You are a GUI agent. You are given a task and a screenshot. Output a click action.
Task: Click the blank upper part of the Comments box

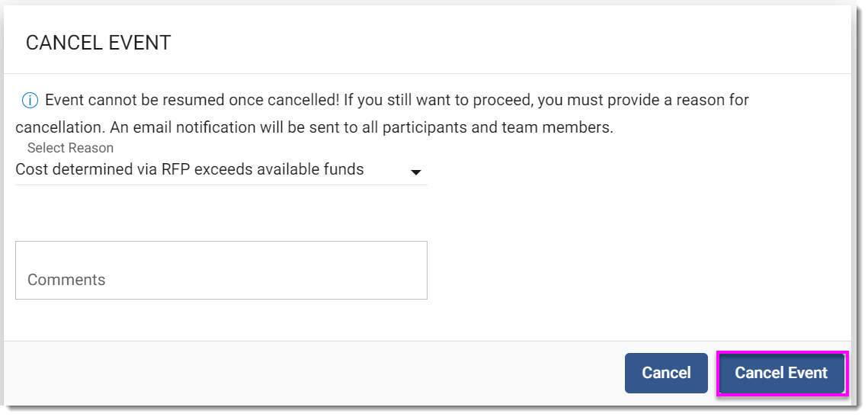tap(221, 253)
